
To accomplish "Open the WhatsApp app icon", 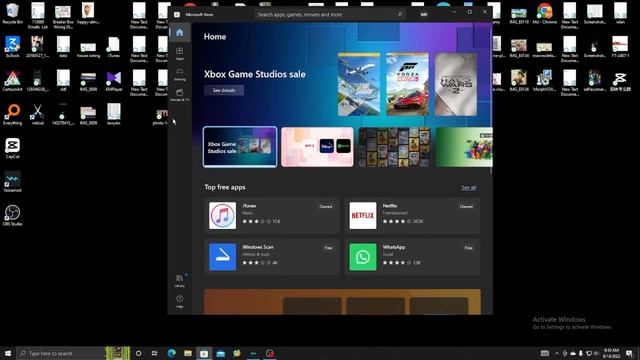I will pos(363,257).
